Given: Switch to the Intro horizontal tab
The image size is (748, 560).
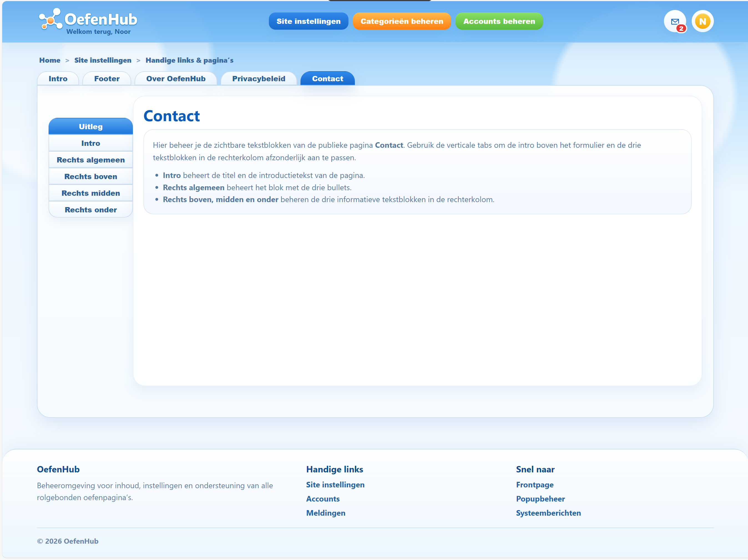Looking at the screenshot, I should [x=58, y=78].
